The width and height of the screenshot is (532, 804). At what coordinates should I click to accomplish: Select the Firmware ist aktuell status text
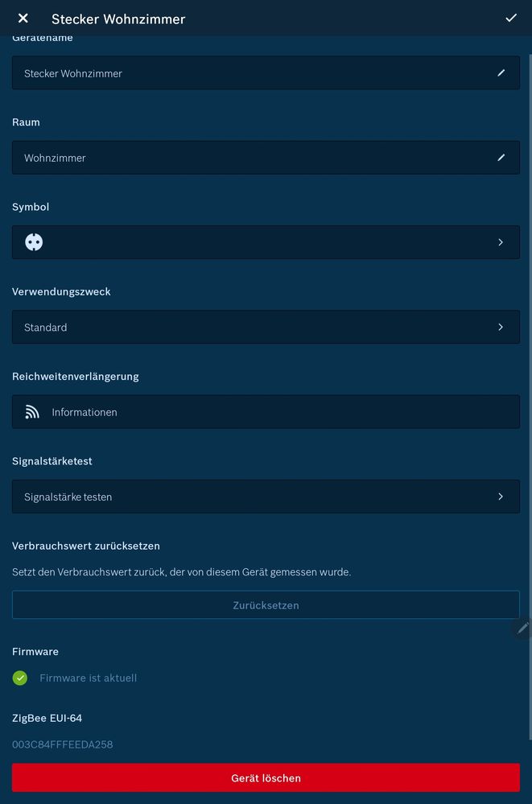pos(89,678)
